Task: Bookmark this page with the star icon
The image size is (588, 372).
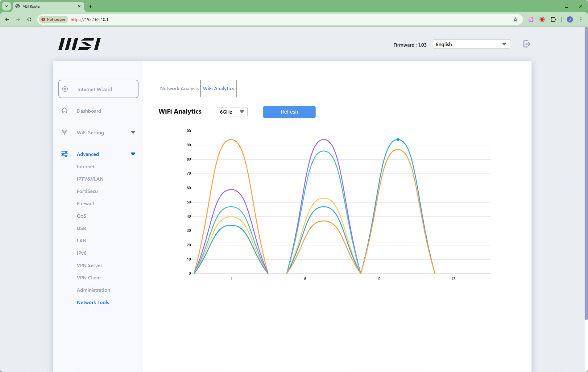Action: 515,19
